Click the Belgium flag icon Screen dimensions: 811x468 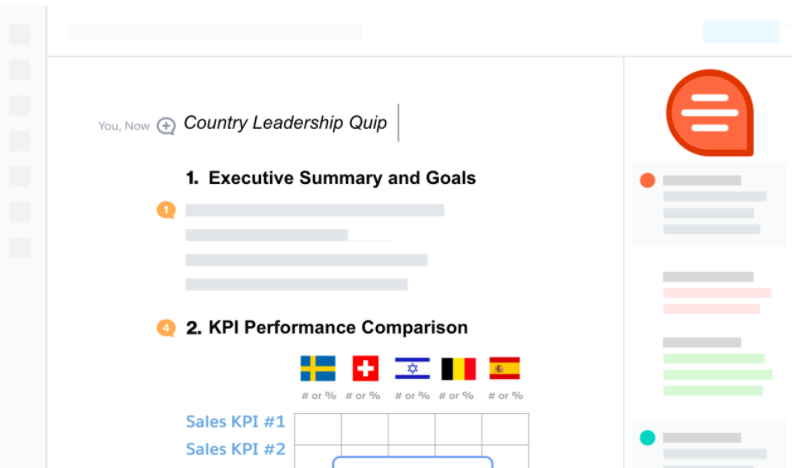pyautogui.click(x=458, y=369)
